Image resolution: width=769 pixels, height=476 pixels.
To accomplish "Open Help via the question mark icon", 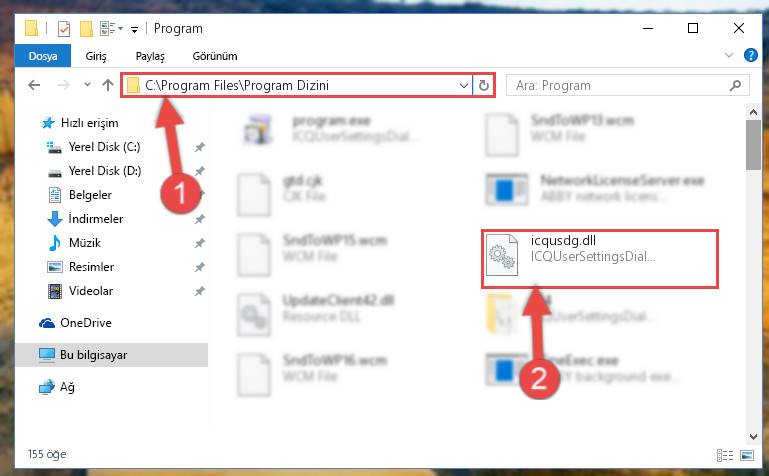I will tap(750, 55).
